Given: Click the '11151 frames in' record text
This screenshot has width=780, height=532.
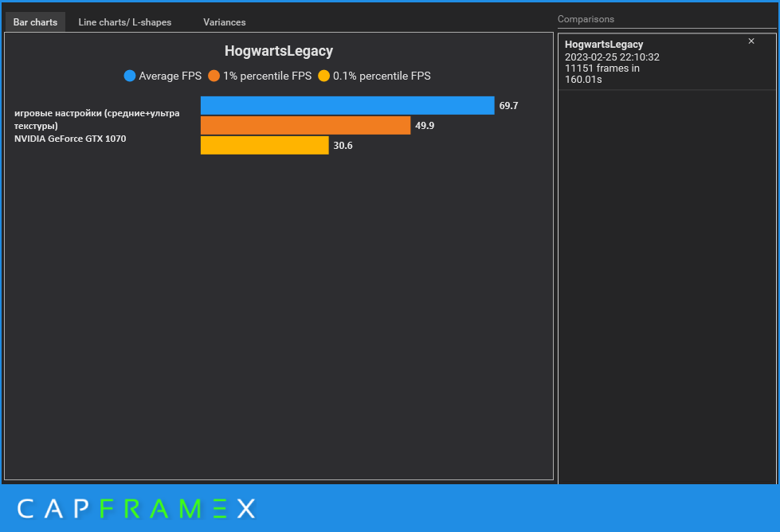Looking at the screenshot, I should (x=602, y=68).
